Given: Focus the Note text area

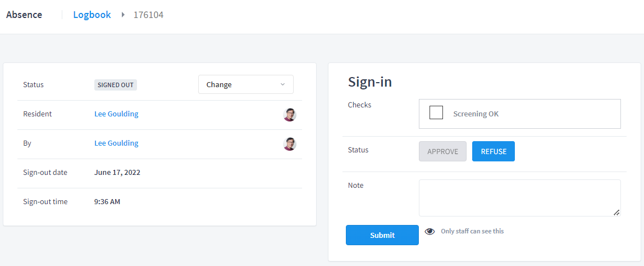Looking at the screenshot, I should pyautogui.click(x=519, y=198).
